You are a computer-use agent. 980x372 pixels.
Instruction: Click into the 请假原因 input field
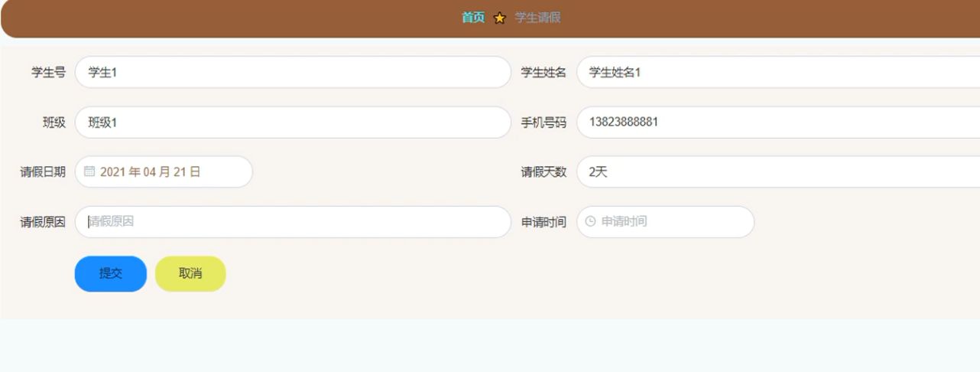click(x=293, y=221)
